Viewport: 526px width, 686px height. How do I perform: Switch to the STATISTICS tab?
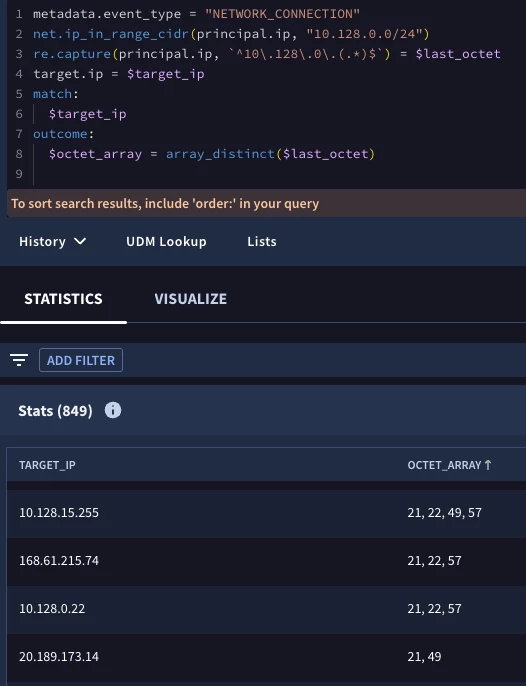pyautogui.click(x=63, y=299)
